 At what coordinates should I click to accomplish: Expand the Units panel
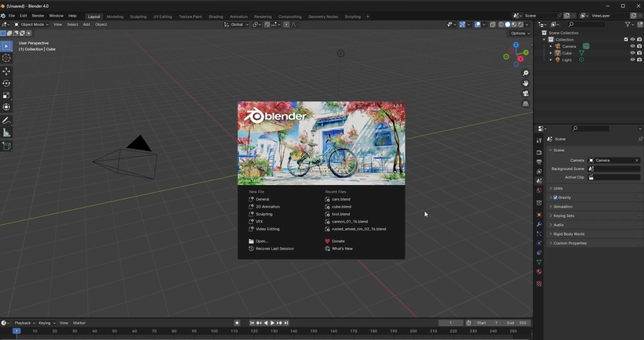[x=558, y=188]
